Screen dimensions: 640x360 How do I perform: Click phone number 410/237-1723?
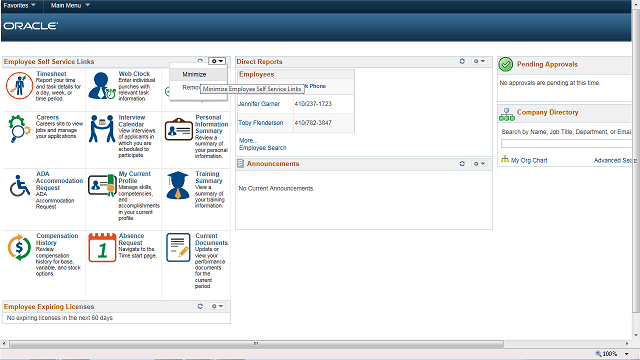[313, 104]
